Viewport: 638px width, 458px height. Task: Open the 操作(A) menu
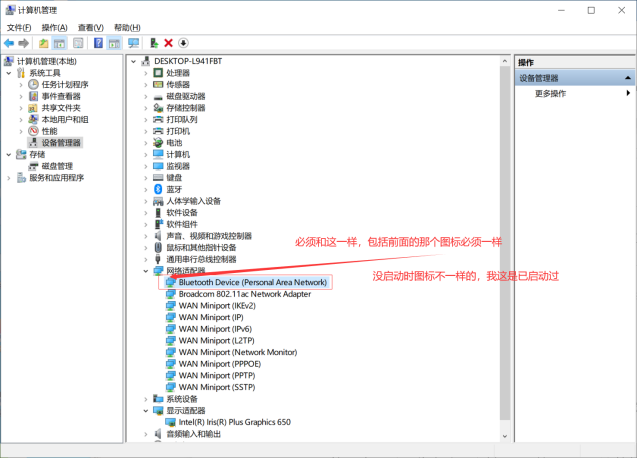click(55, 28)
